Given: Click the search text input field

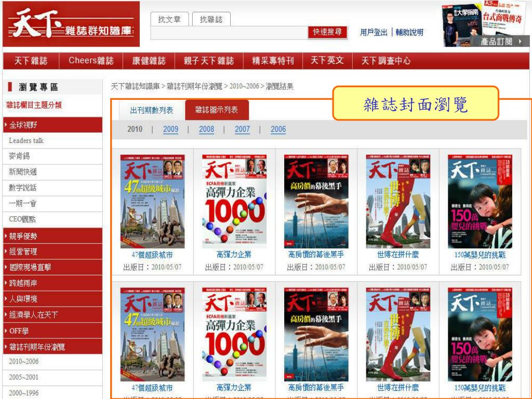Looking at the screenshot, I should click(229, 33).
